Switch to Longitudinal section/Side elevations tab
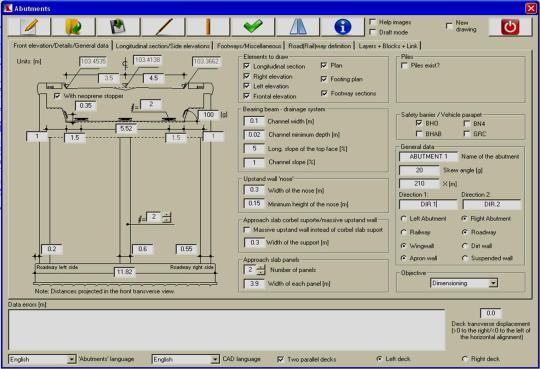 [163, 46]
